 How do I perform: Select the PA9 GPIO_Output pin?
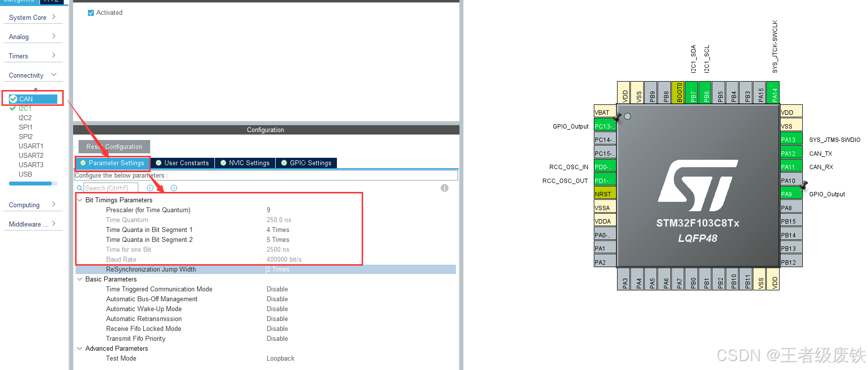[x=791, y=194]
